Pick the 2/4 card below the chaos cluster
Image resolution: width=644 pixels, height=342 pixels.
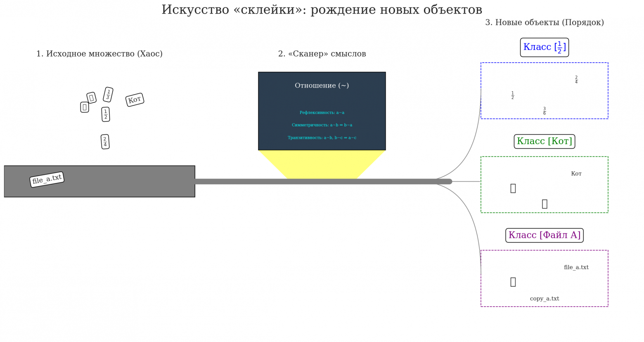105,141
